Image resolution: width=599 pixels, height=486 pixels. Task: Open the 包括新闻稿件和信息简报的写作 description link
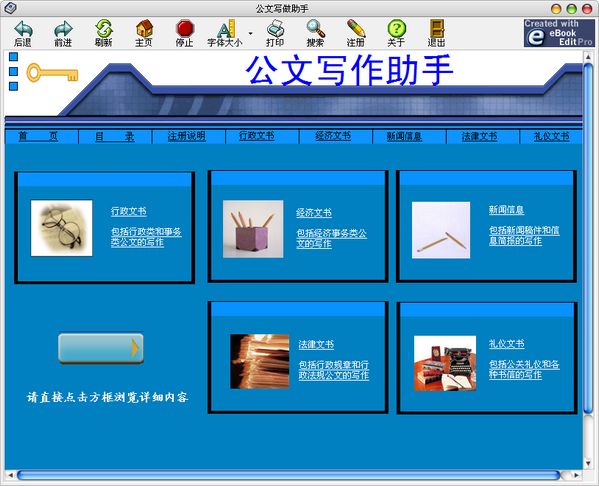[524, 235]
